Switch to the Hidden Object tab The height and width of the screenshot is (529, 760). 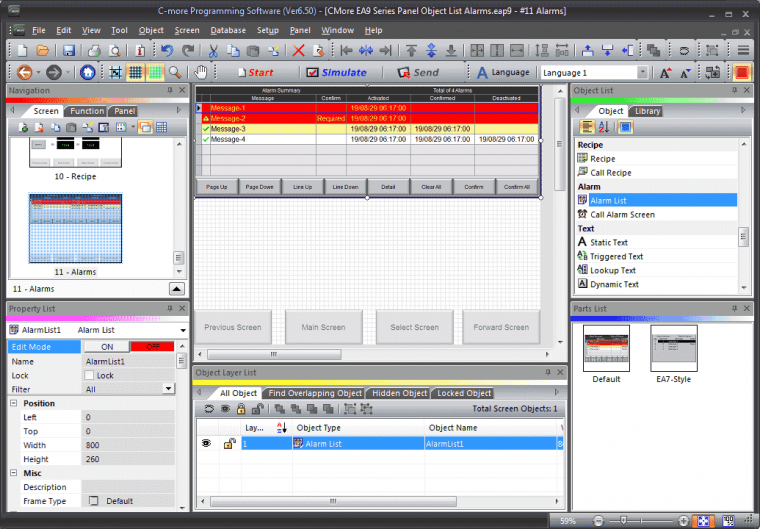click(399, 393)
